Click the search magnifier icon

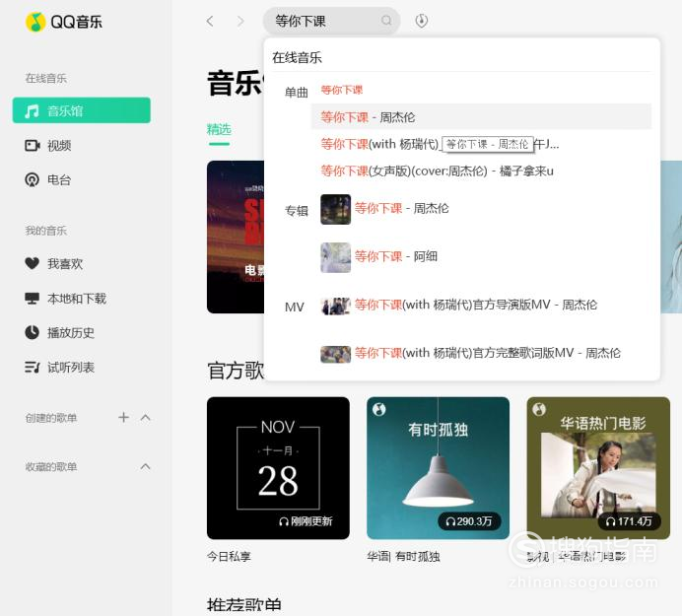point(386,21)
